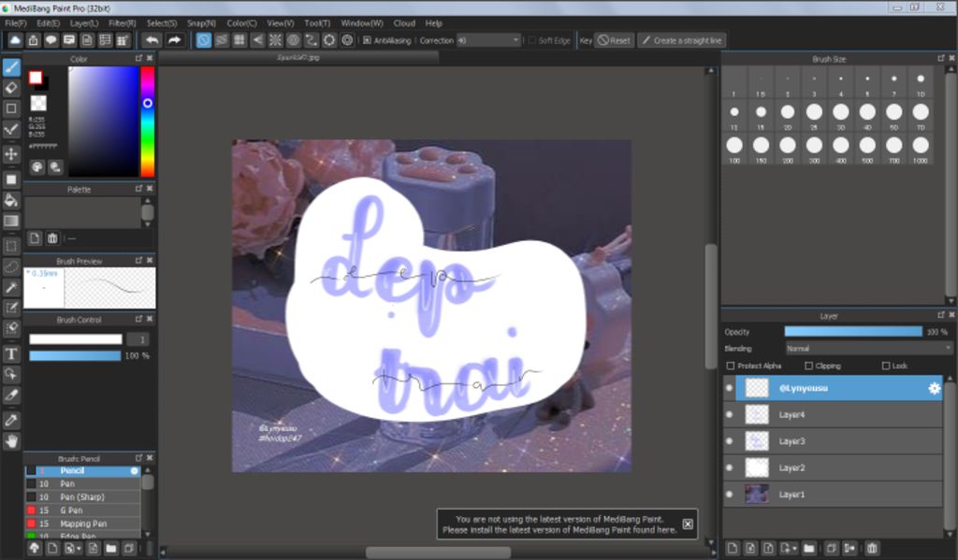Click the hue slider strip
This screenshot has width=958, height=560.
tap(147, 122)
